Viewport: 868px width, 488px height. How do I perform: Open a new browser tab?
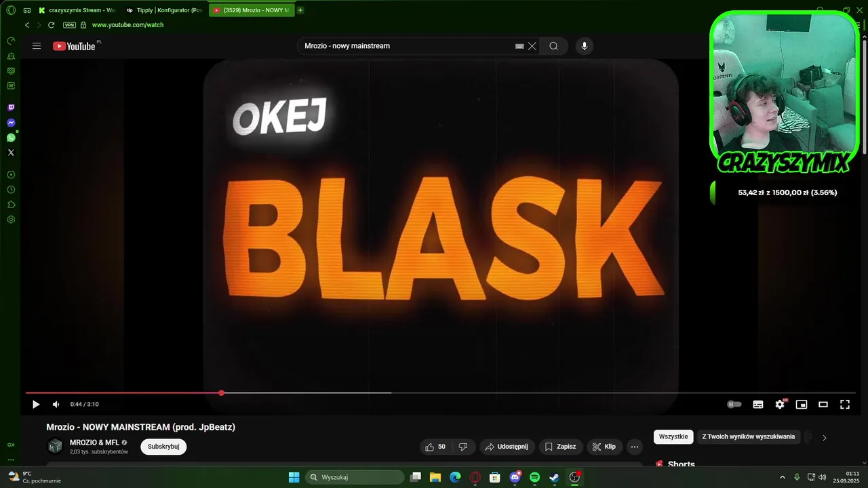(x=300, y=10)
